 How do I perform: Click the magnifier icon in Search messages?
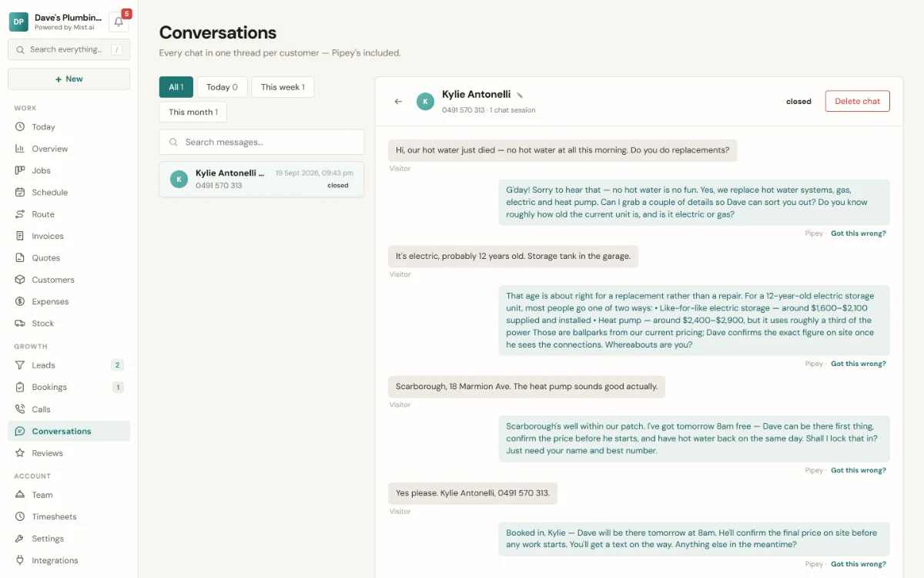pyautogui.click(x=173, y=143)
